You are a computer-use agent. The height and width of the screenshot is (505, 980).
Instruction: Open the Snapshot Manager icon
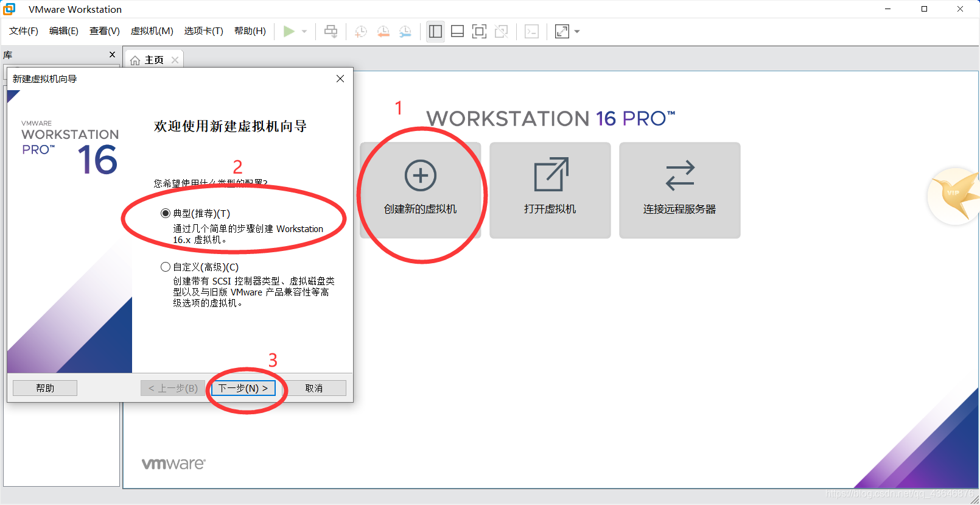click(x=405, y=32)
